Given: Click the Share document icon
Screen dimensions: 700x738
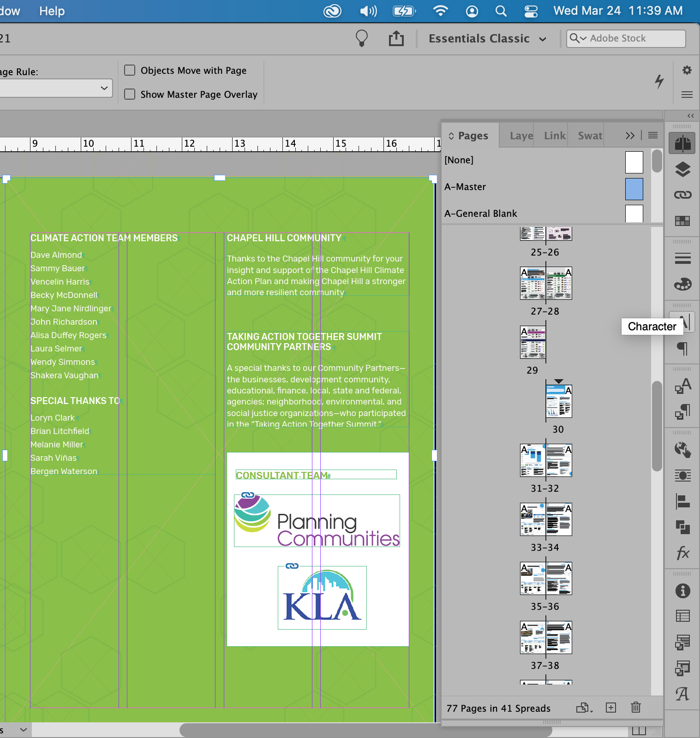Looking at the screenshot, I should (396, 38).
